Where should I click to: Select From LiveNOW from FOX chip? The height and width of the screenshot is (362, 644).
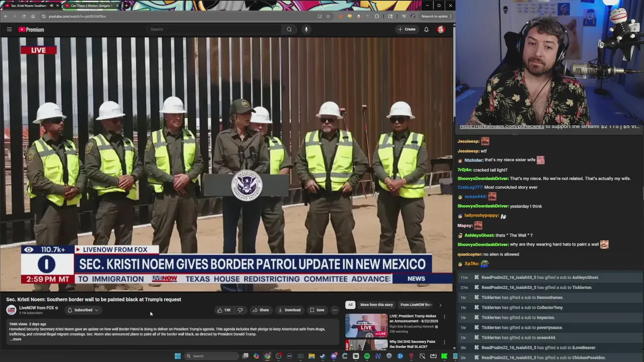point(416,305)
